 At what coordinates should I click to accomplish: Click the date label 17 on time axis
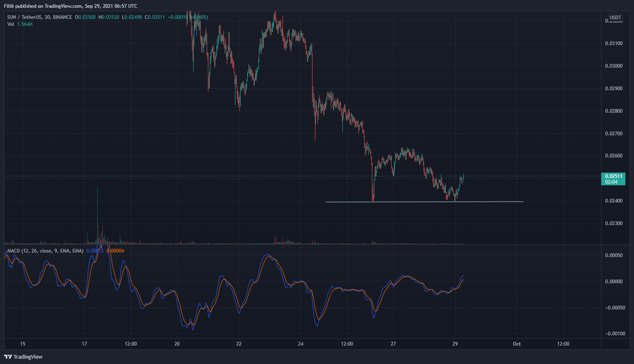[84, 344]
